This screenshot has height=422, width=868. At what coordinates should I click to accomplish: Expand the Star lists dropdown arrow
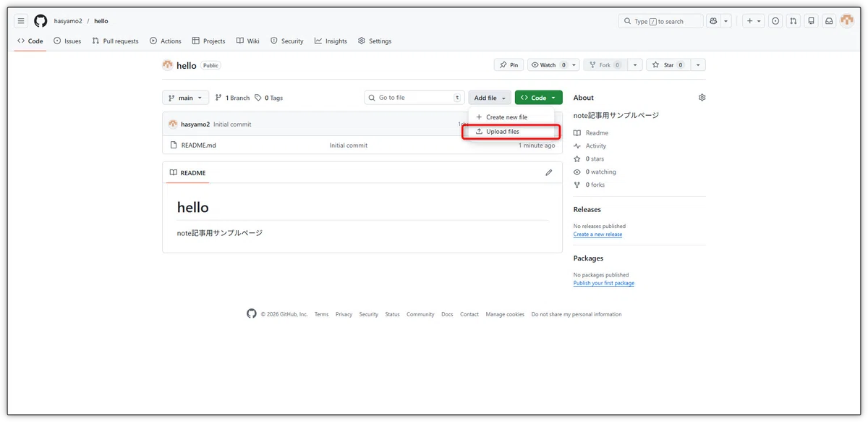click(x=697, y=65)
